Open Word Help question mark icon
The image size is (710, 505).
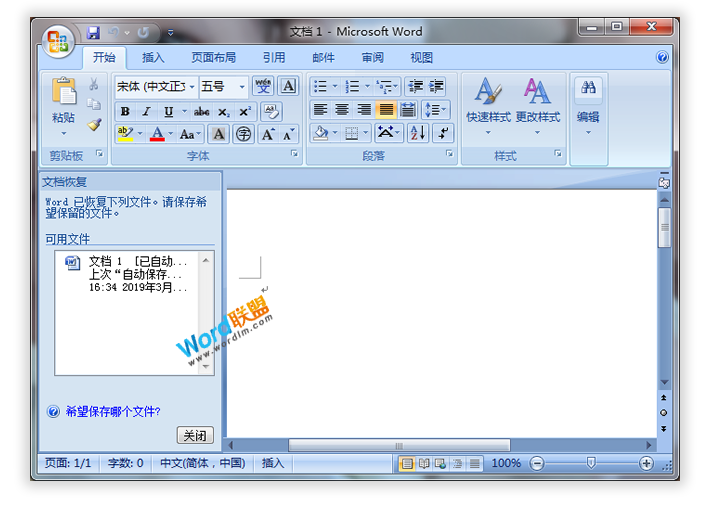662,57
